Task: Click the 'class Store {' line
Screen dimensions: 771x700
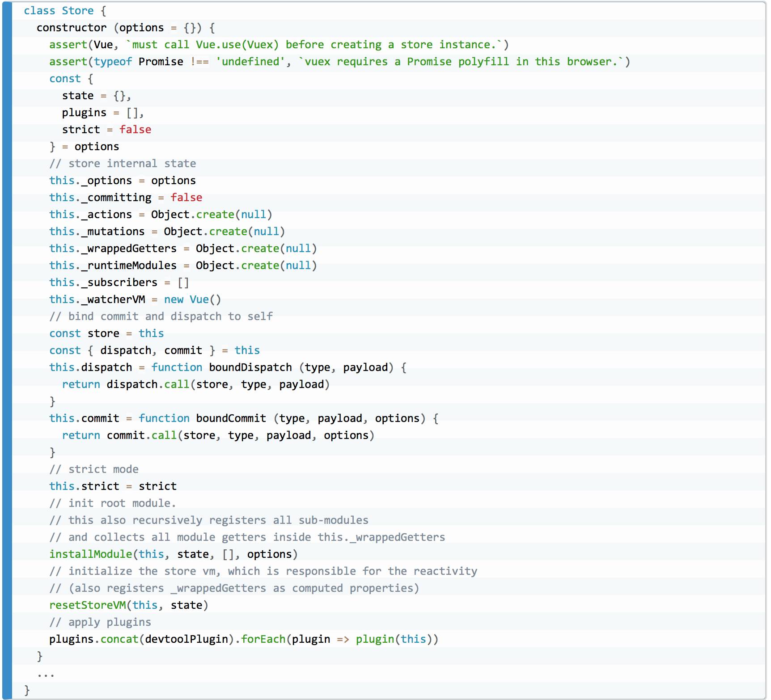Action: 65,11
